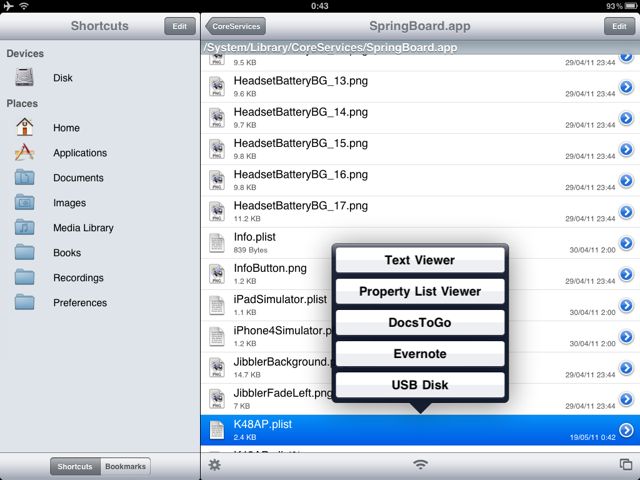Show details arrow for HeadsetBatteryBG_13.png

(627, 87)
